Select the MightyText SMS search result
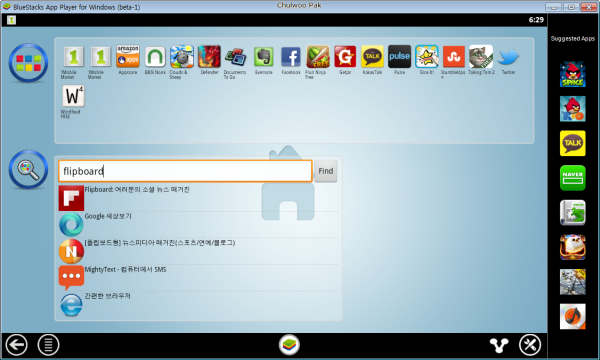 (198, 278)
